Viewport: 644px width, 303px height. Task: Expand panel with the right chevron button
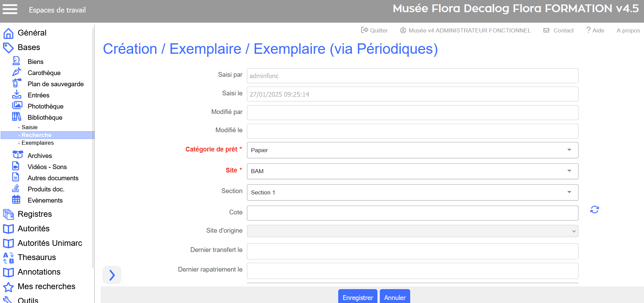tap(112, 275)
